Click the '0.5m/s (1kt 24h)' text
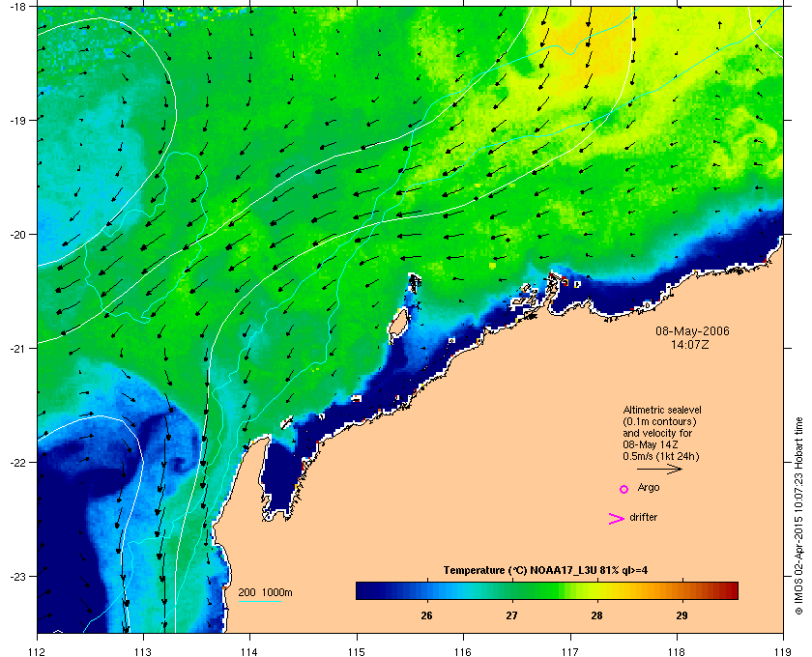The image size is (812, 657). pos(661,456)
